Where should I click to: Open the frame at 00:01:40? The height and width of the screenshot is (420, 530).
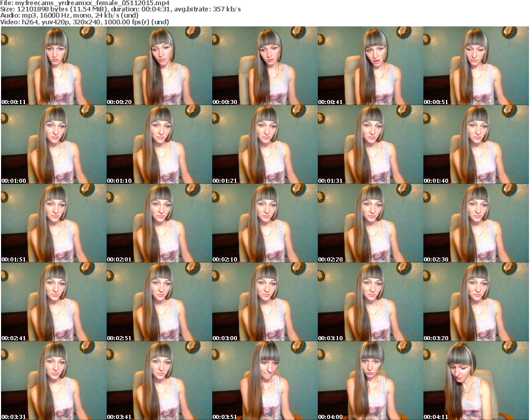coord(476,144)
